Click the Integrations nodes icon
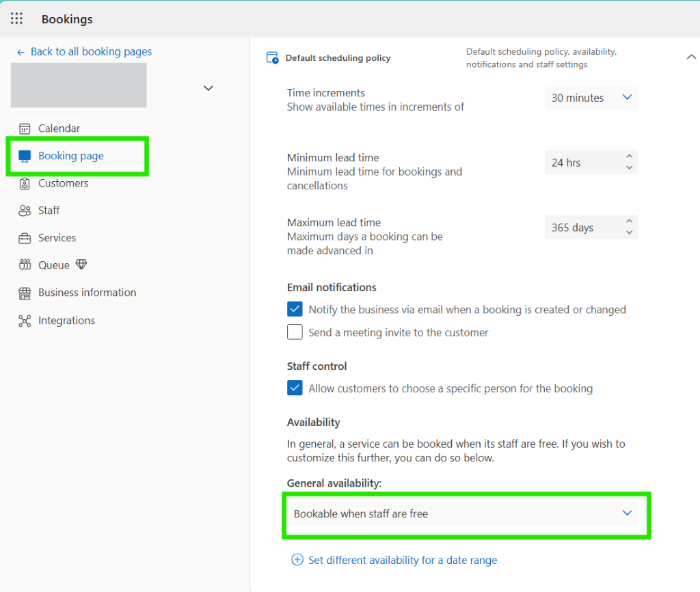Image resolution: width=700 pixels, height=592 pixels. coord(25,321)
